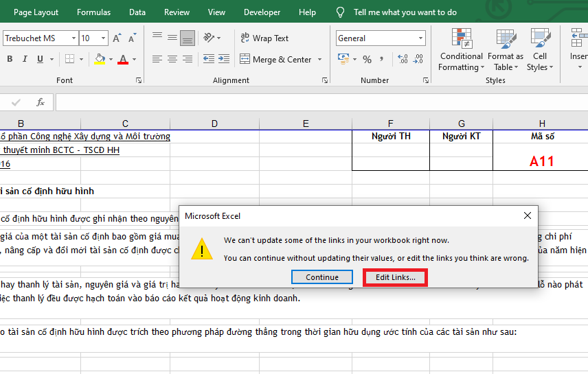Click the Edit Links... button
This screenshot has width=588, height=374.
pos(395,277)
